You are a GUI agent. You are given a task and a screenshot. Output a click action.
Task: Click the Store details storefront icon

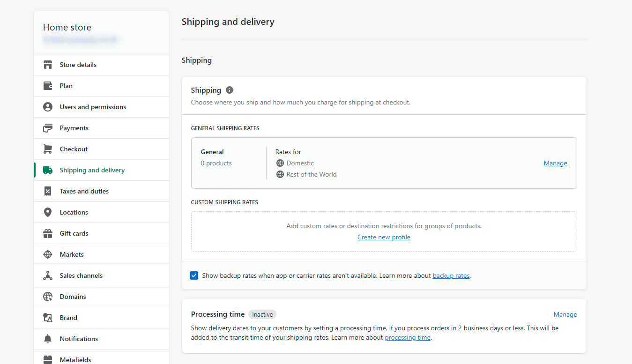tap(47, 65)
